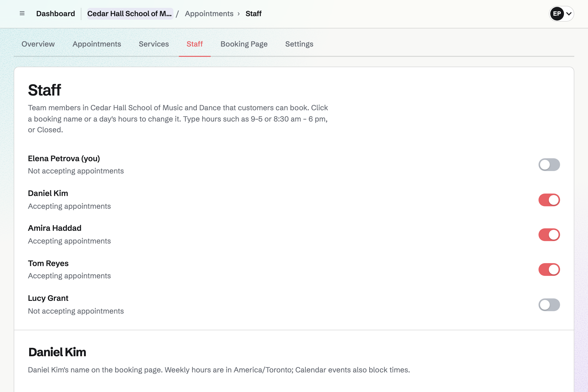Viewport: 588px width, 392px height.
Task: Select Elena Petrova (you) staff name
Action: click(x=64, y=159)
